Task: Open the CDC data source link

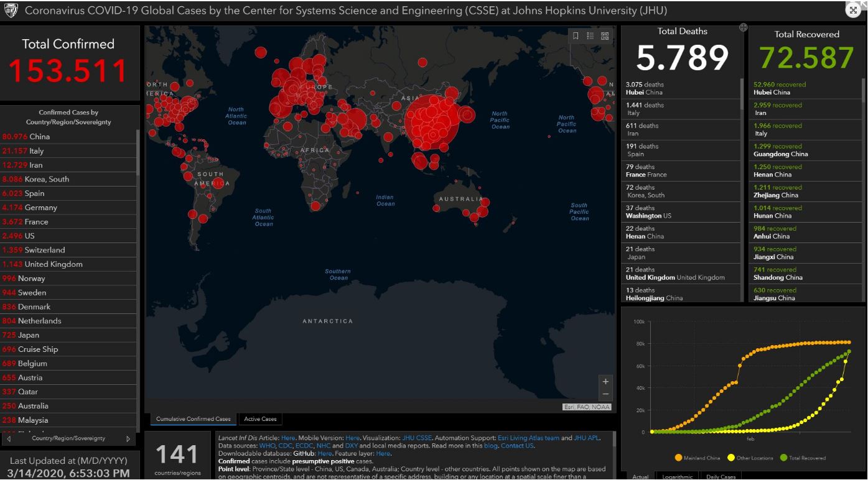Action: [285, 446]
